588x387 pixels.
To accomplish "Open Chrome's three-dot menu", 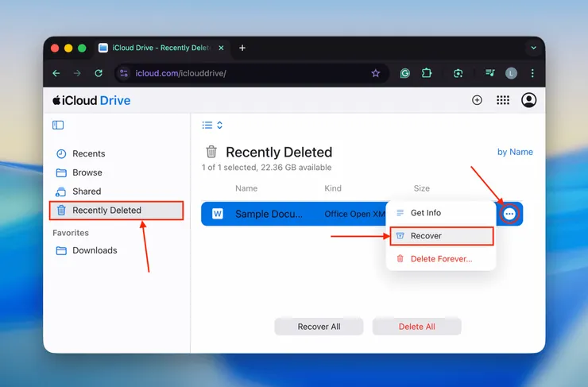I will [532, 73].
